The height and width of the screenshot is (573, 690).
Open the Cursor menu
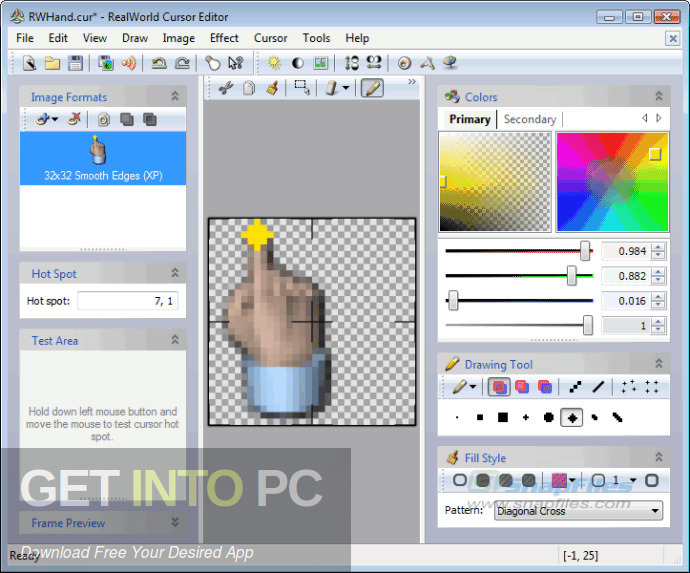coord(270,38)
